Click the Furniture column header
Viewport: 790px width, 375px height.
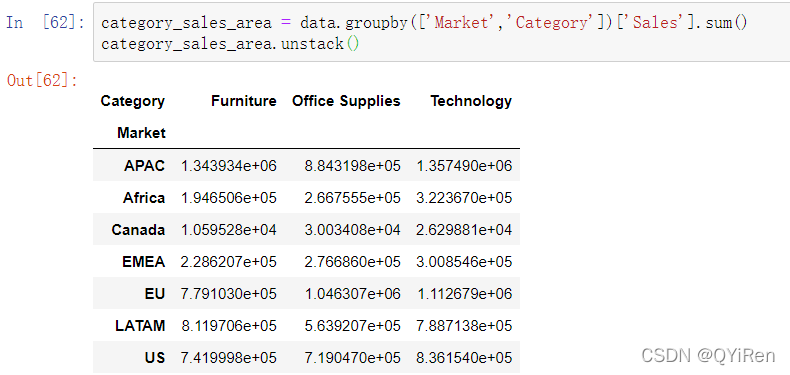(244, 101)
